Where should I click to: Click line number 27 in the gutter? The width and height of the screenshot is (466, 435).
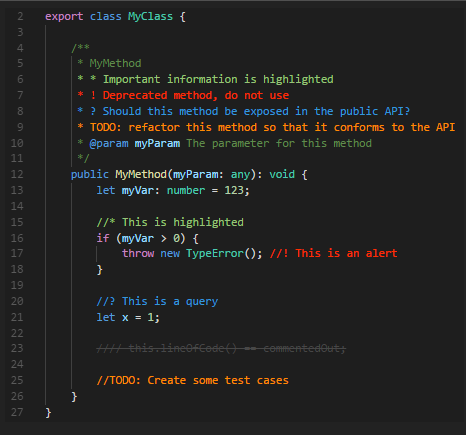[x=17, y=412]
